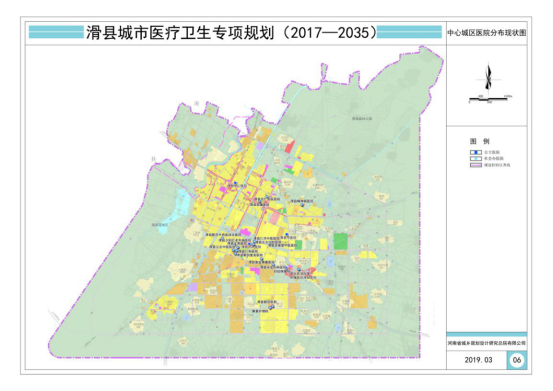Image resolution: width=553 pixels, height=391 pixels.
Task: Click the map scale bar
Action: tap(489, 99)
